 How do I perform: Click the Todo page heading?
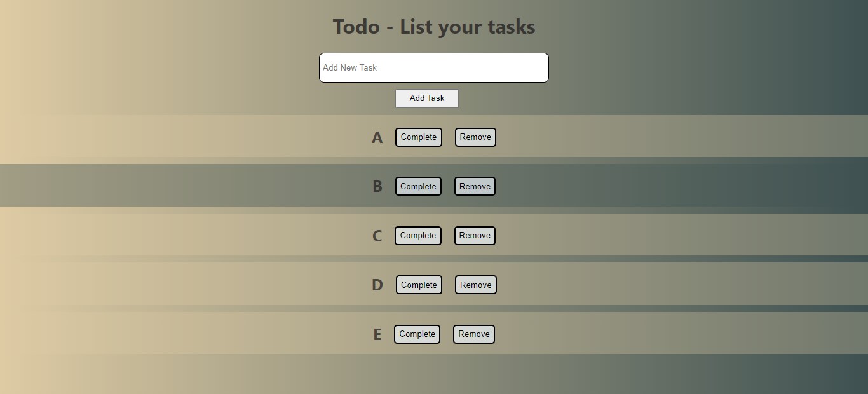point(434,27)
